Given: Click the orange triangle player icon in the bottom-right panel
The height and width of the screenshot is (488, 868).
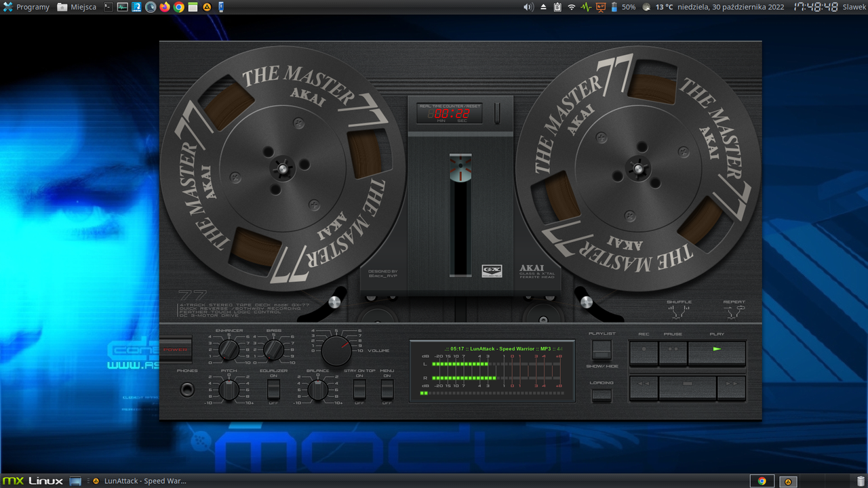Looking at the screenshot, I should pyautogui.click(x=787, y=481).
